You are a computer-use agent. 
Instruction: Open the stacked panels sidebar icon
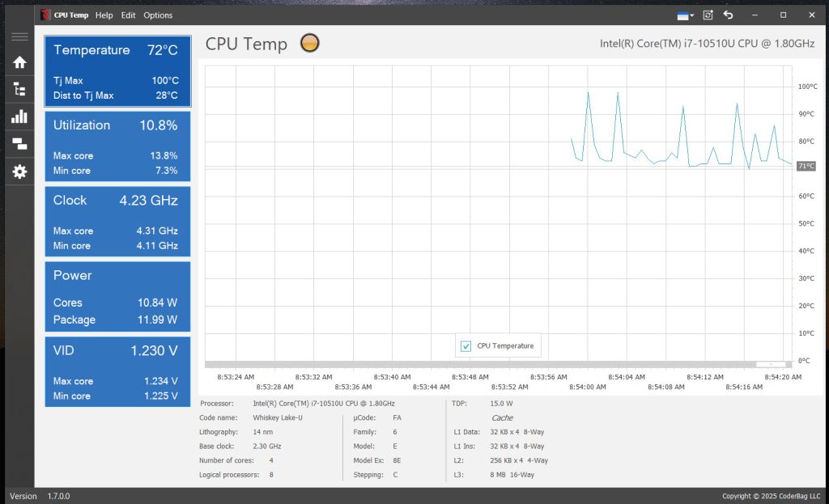click(19, 144)
